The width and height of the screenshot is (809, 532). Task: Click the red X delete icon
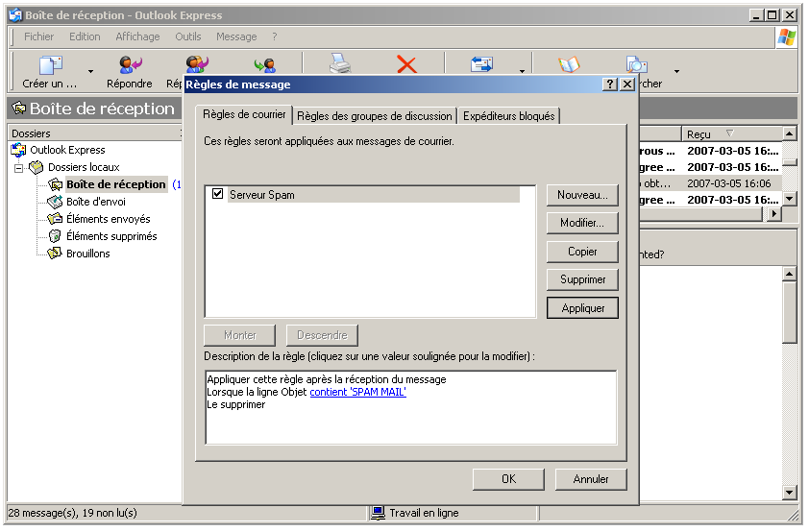tap(406, 64)
